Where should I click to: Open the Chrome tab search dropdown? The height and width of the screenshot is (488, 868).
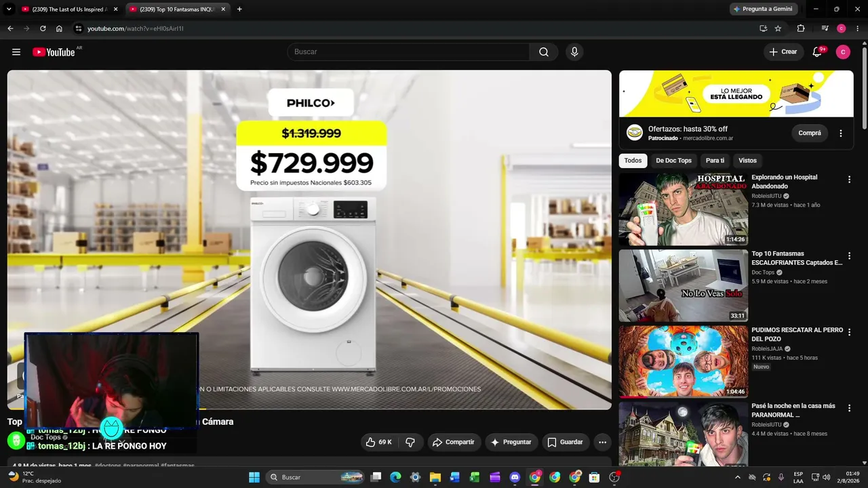(x=9, y=9)
